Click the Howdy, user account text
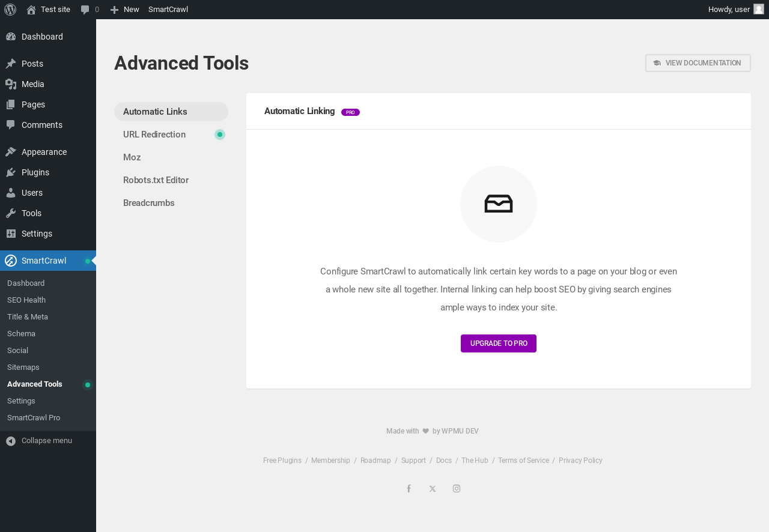The image size is (769, 532). (729, 10)
